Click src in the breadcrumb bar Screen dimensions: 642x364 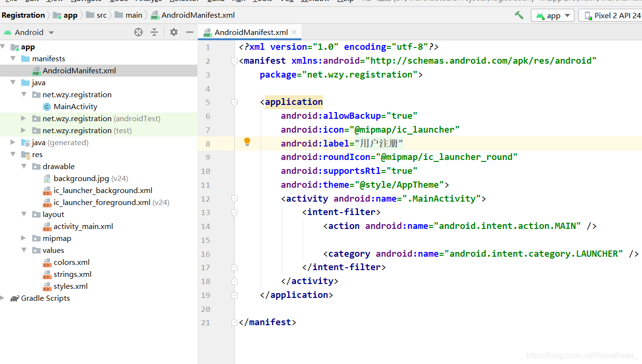[96, 15]
